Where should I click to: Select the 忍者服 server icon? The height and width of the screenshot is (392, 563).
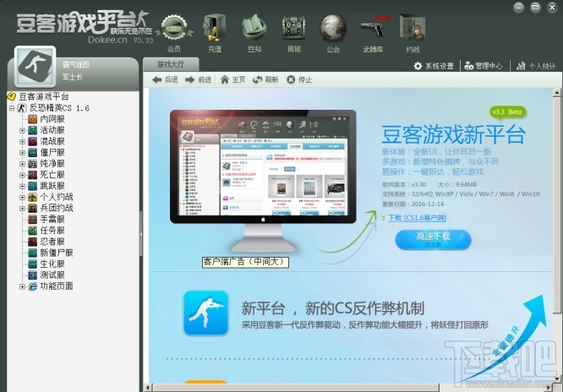(33, 242)
